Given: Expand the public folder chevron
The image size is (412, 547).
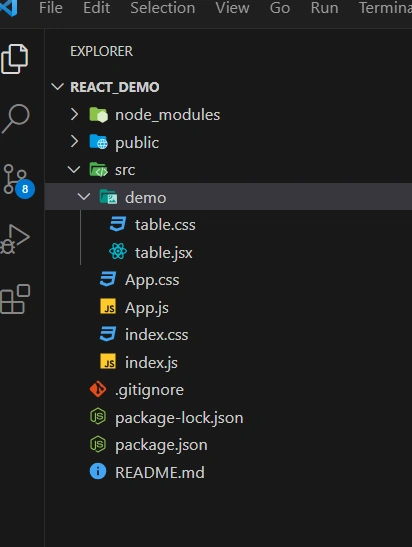Looking at the screenshot, I should point(74,142).
